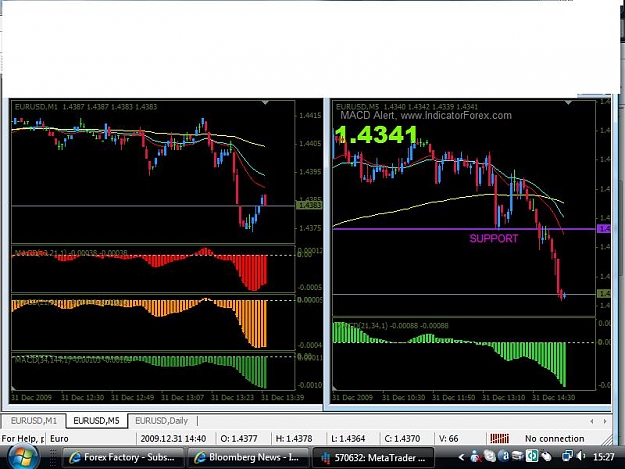Click the chart shift triangle on M5 chart

click(568, 103)
